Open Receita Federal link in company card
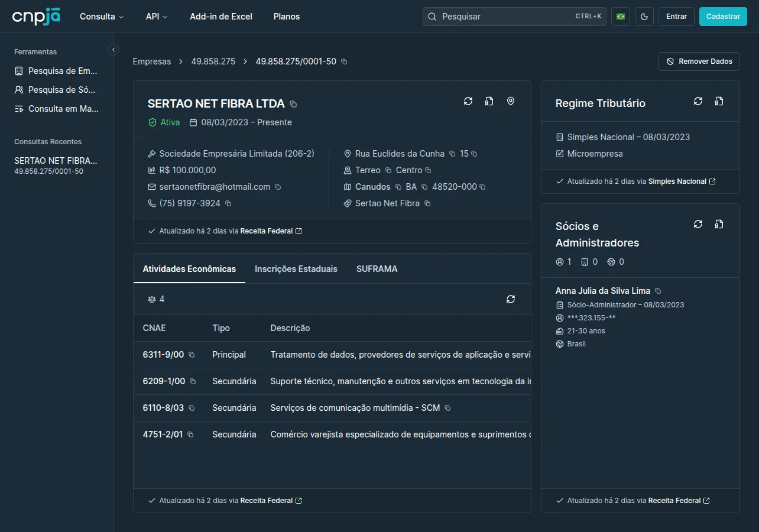This screenshot has width=759, height=532. tap(271, 231)
